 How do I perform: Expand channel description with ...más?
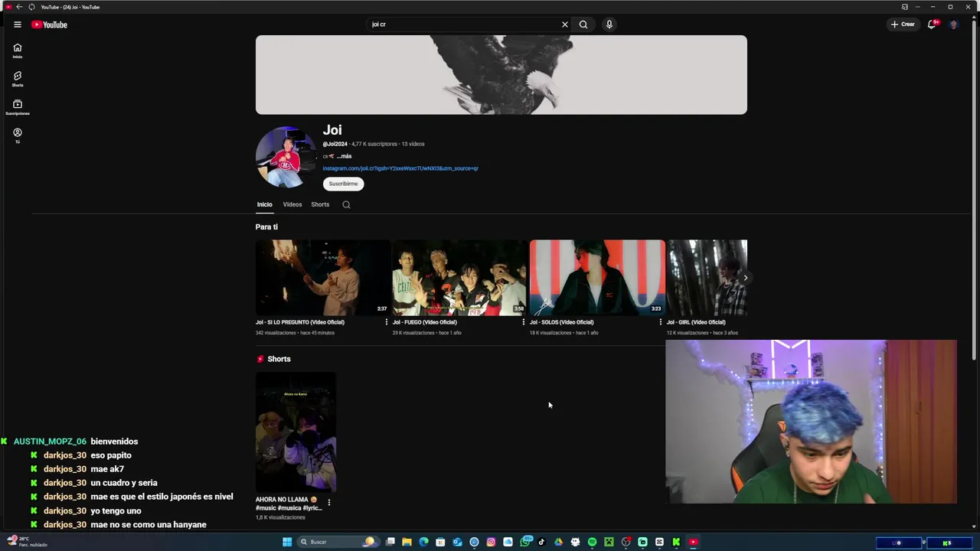pyautogui.click(x=344, y=156)
